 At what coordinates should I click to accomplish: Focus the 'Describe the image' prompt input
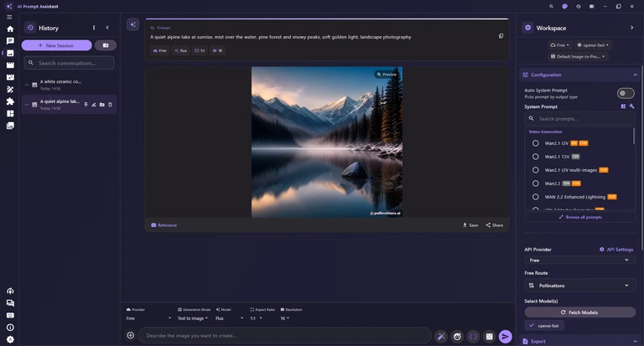tap(285, 335)
